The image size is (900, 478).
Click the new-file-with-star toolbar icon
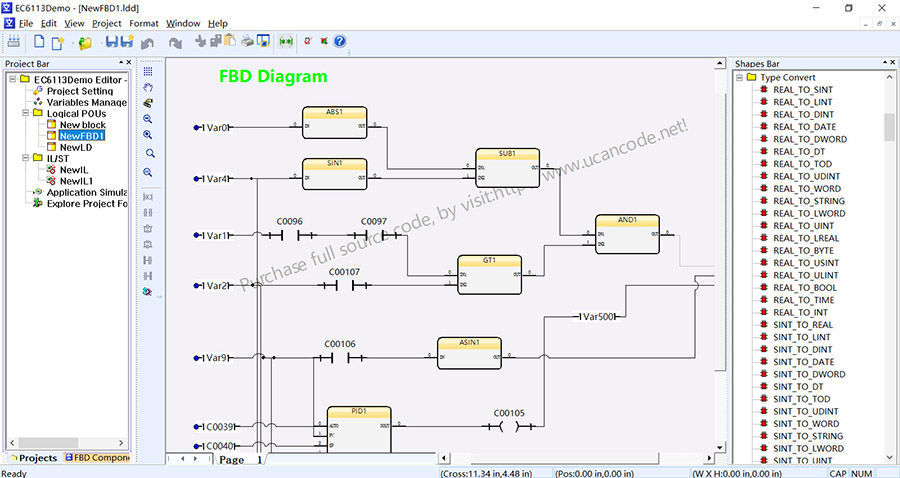click(57, 42)
